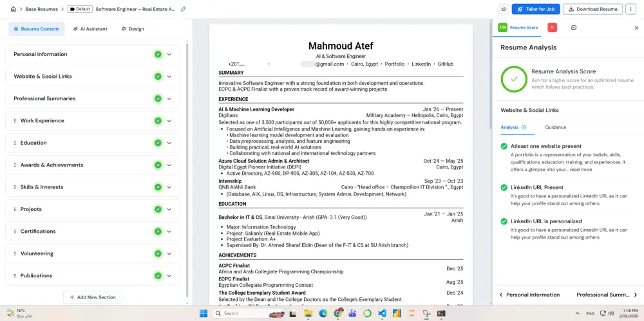The height and width of the screenshot is (321, 644).
Task: Click the Skills & Interests drag handle
Action: pos(15,187)
